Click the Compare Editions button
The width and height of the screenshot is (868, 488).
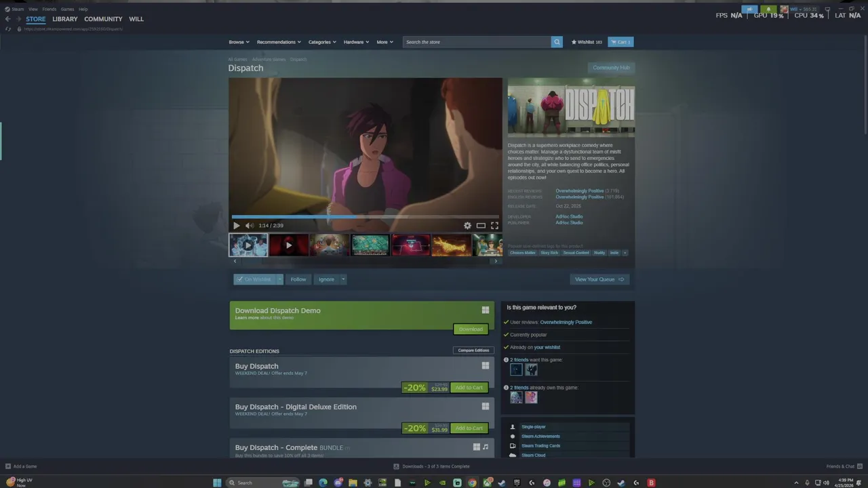click(x=473, y=350)
